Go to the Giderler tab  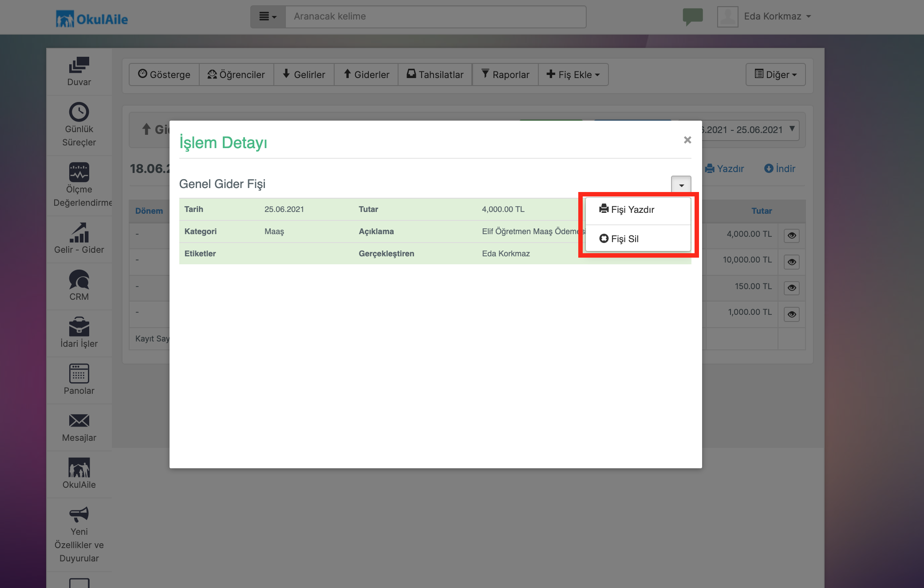[366, 74]
